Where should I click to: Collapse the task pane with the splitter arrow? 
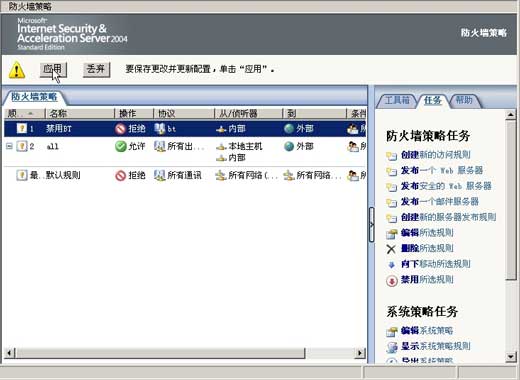tap(371, 225)
